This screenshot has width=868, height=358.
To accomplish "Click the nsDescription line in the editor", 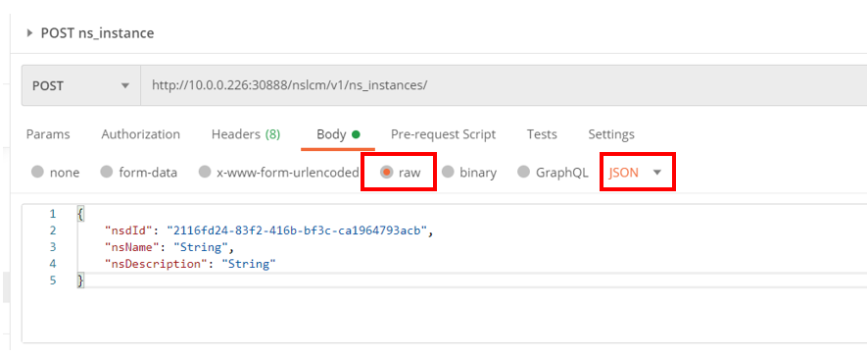I will coord(190,264).
